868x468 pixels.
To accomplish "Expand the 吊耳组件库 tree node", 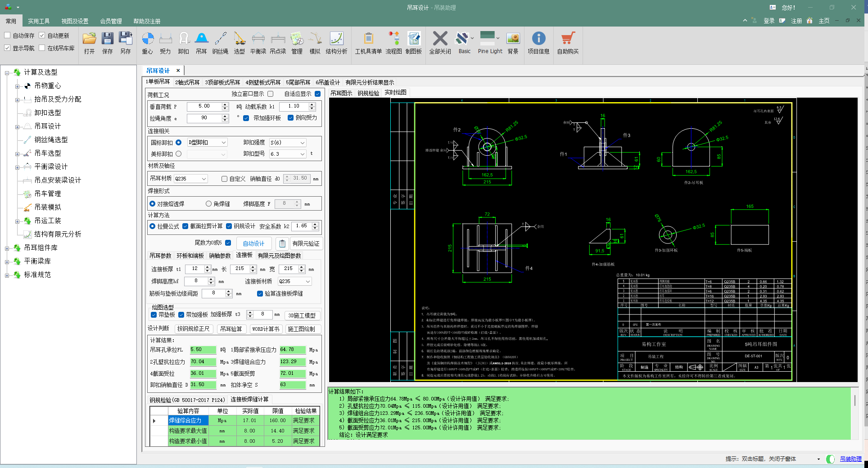I will click(7, 248).
